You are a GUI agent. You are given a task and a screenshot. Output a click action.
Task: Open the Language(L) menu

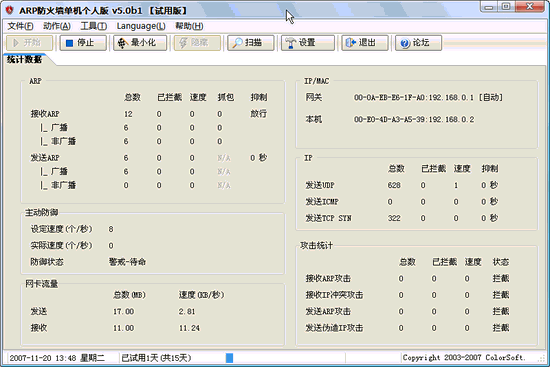[141, 26]
